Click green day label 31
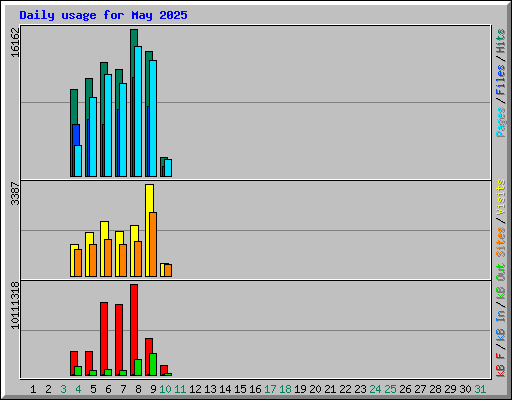The width and height of the screenshot is (512, 400). [480, 389]
